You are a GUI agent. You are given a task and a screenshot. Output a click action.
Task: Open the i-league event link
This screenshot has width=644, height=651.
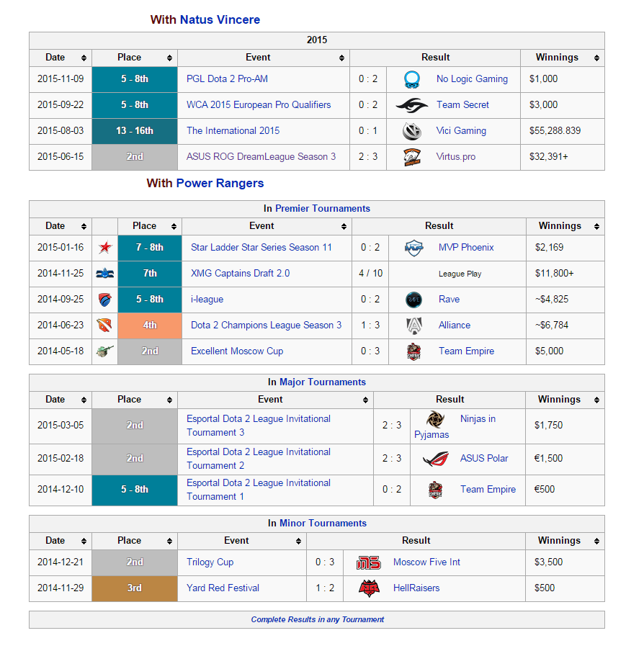(207, 300)
